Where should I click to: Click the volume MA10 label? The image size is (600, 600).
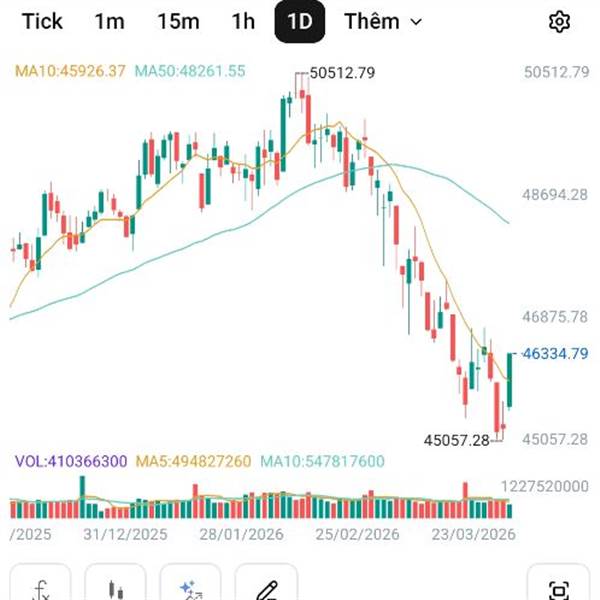pyautogui.click(x=323, y=461)
